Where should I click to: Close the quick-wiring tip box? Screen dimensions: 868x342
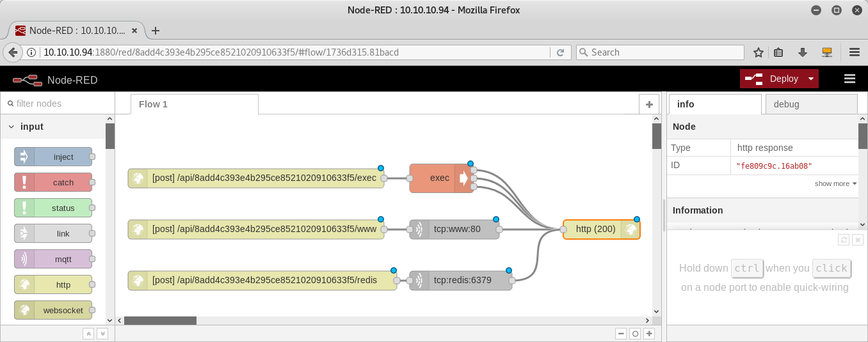(858, 240)
